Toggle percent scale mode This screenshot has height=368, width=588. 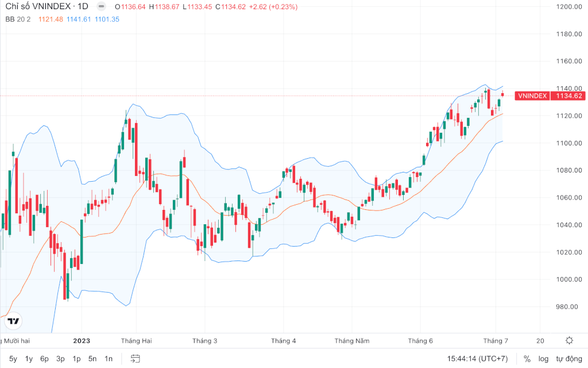tap(527, 359)
